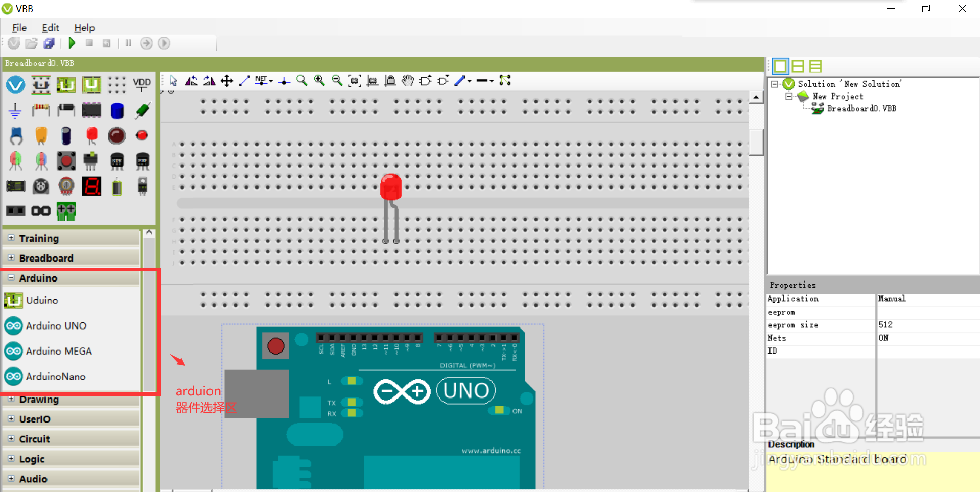
Task: Start simulation with the green Run button
Action: (72, 43)
